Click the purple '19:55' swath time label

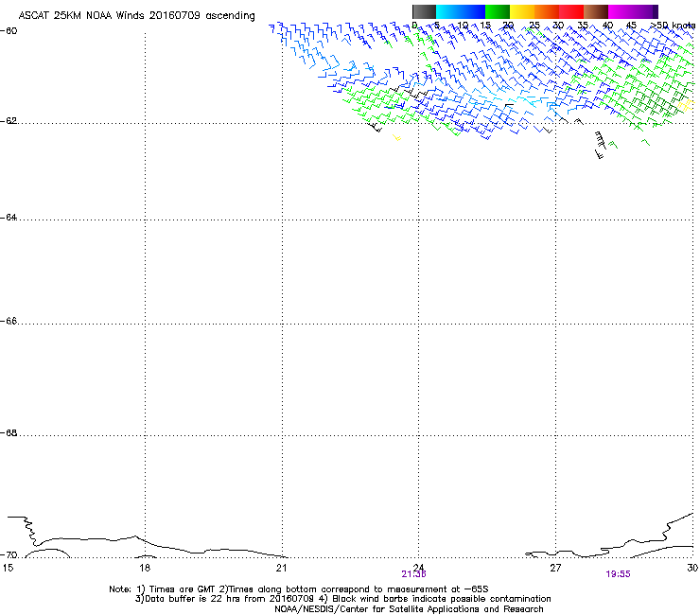(619, 574)
